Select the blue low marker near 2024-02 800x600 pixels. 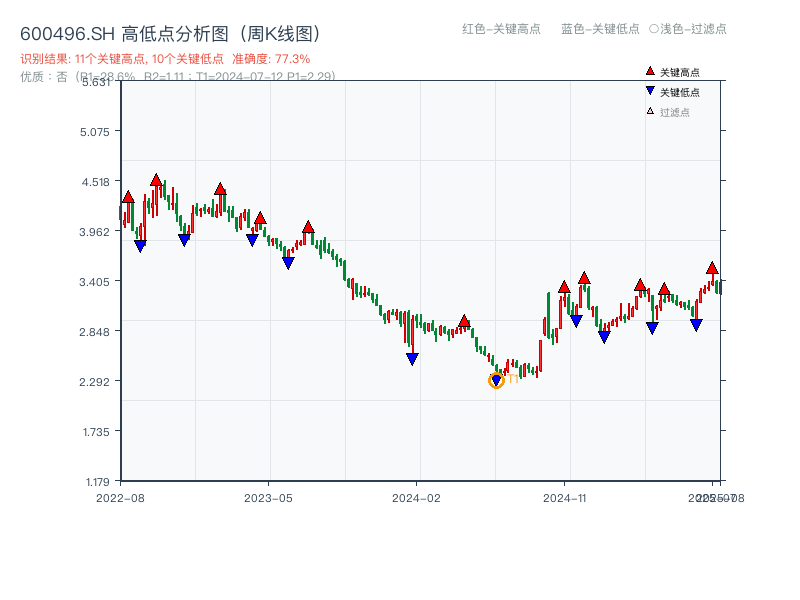[412, 359]
